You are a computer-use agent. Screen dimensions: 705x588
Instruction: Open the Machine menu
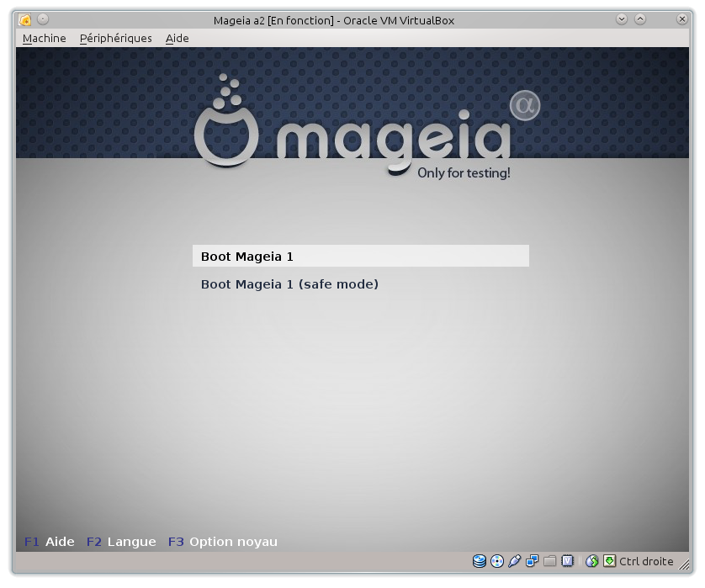(44, 38)
